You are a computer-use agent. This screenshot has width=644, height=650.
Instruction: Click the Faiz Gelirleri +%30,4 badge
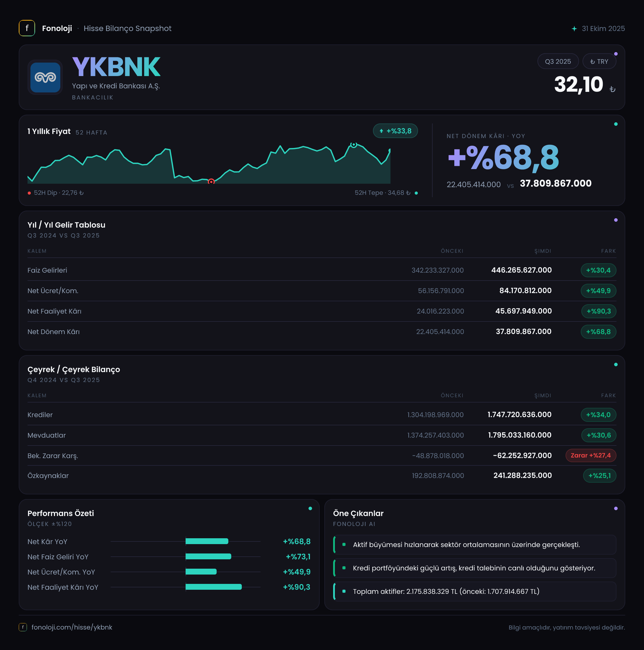[x=598, y=270]
